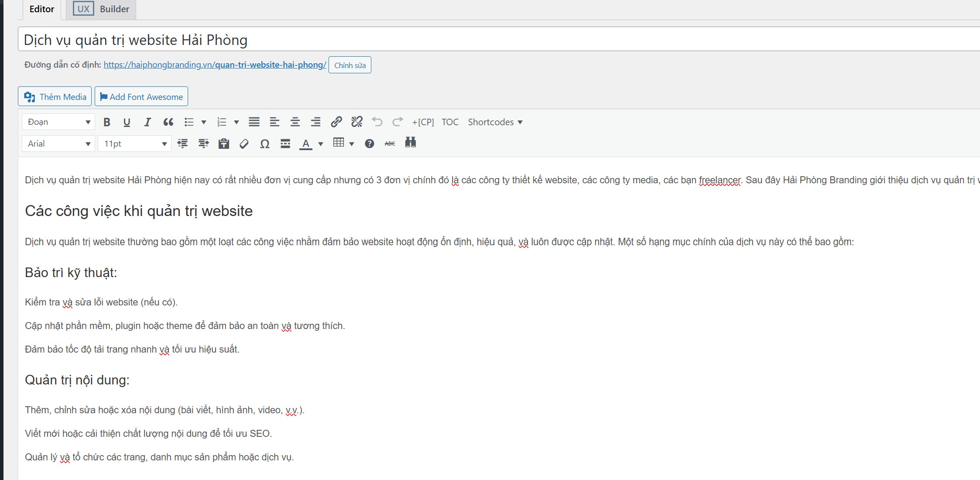980x480 pixels.
Task: Open the Arial font family dropdown
Action: [58, 143]
